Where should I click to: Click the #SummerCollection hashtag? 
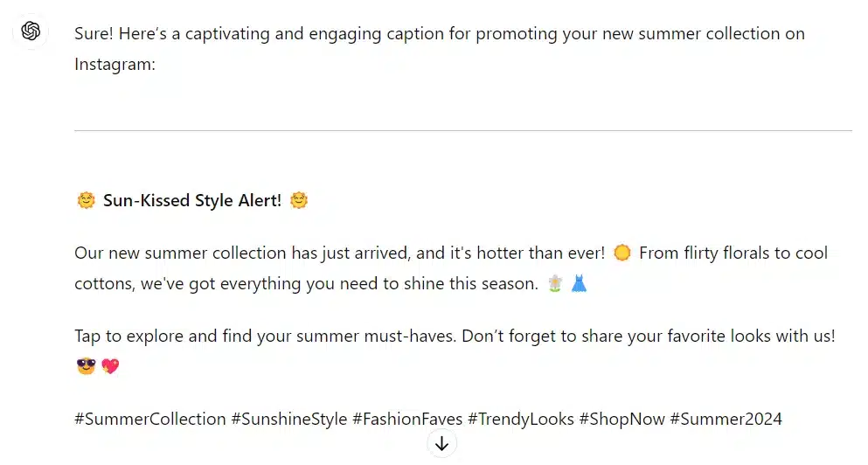(x=150, y=420)
